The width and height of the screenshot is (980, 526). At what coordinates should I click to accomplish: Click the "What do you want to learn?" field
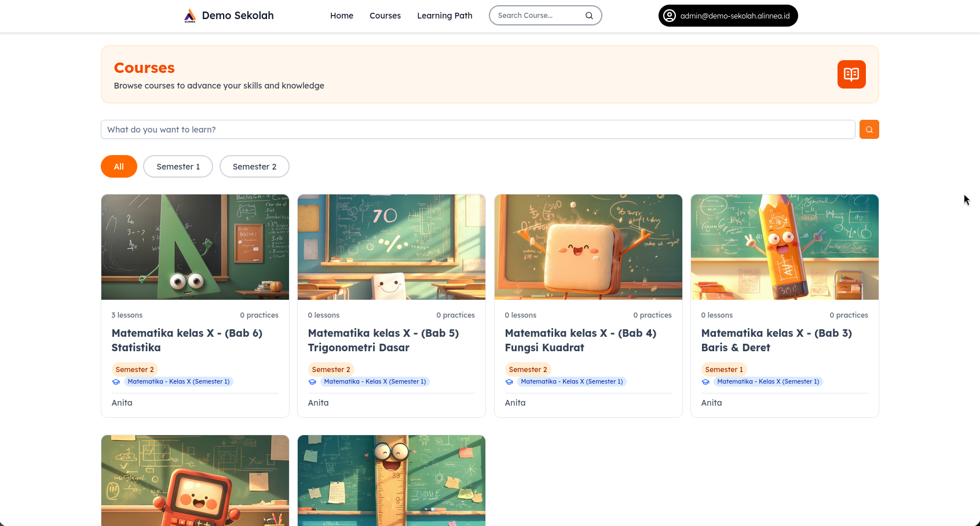[477, 130]
